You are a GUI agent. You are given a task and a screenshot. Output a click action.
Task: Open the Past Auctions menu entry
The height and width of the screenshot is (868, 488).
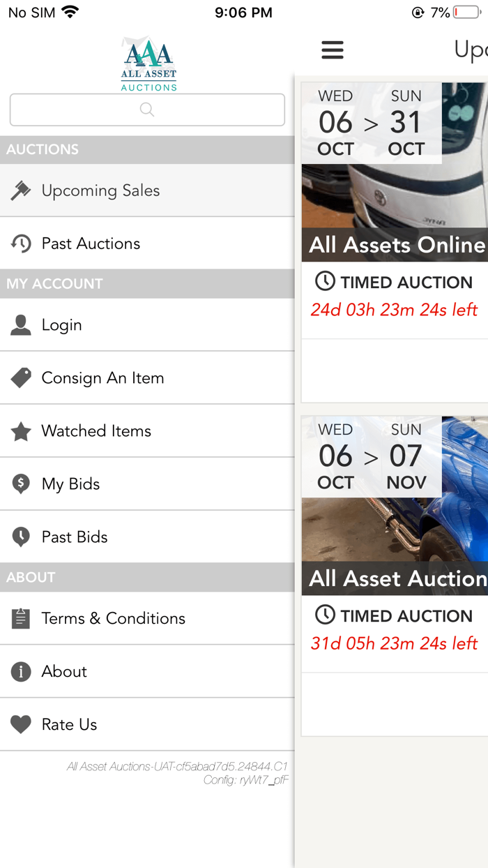(91, 243)
